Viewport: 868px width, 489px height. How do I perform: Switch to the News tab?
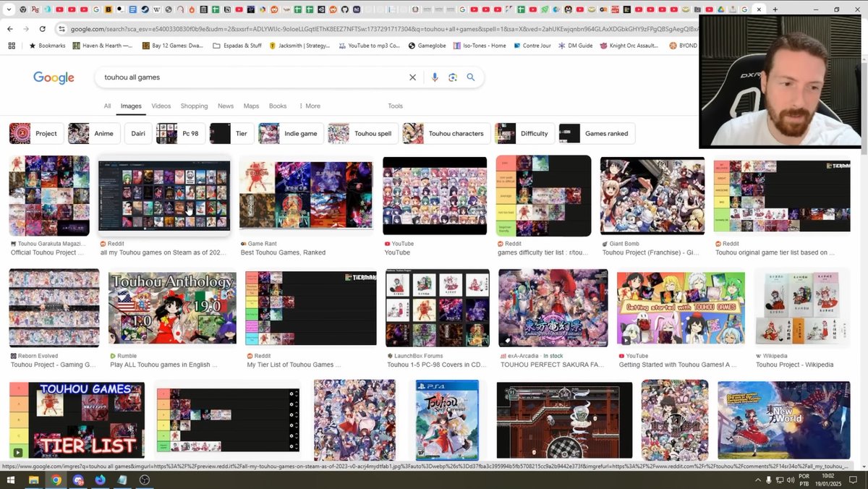(226, 106)
